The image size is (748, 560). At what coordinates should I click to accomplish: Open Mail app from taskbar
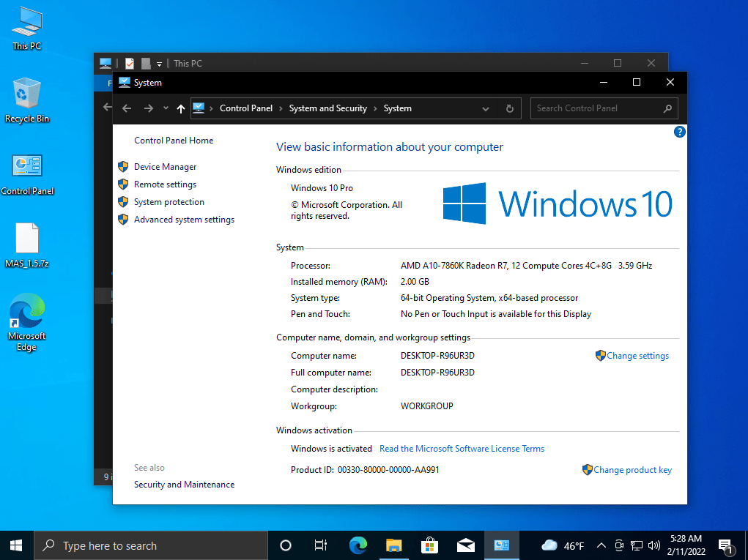click(466, 545)
